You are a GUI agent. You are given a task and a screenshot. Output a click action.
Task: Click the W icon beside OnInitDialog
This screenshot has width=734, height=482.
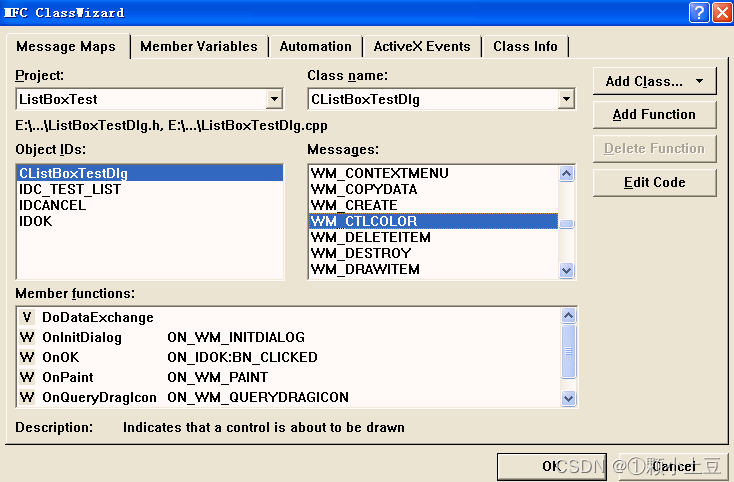pyautogui.click(x=27, y=338)
